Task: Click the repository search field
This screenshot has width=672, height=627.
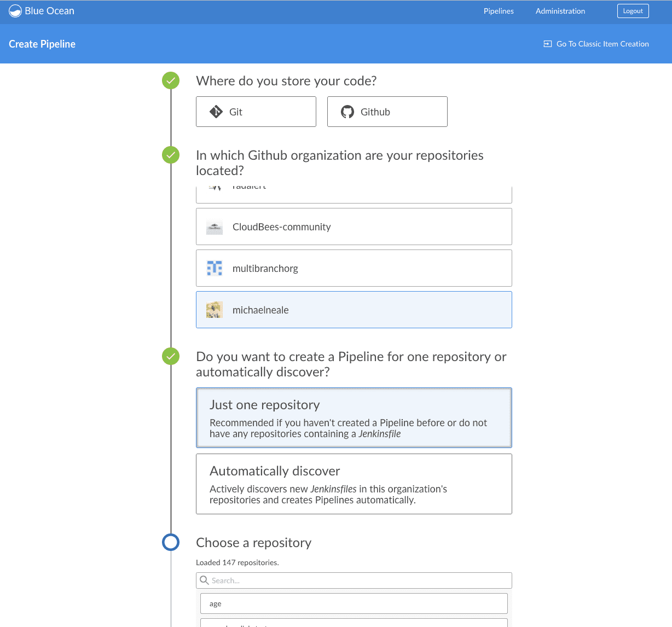Action: 354,580
